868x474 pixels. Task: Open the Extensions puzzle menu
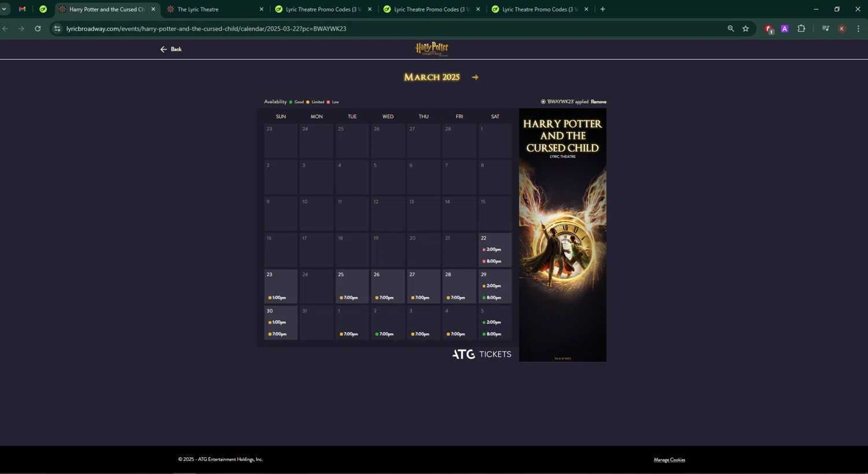[x=801, y=28]
